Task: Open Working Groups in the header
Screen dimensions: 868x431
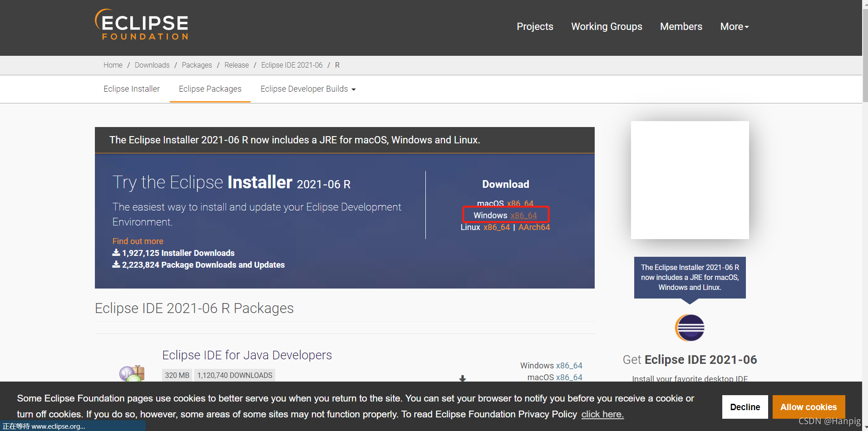Action: 607,27
